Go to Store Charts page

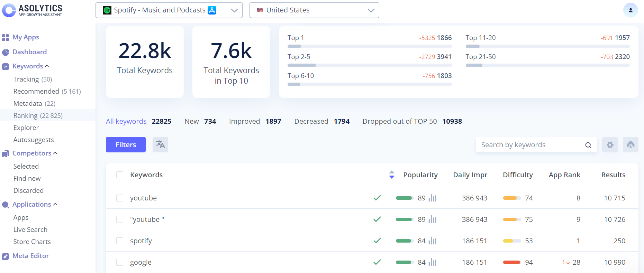(x=32, y=242)
